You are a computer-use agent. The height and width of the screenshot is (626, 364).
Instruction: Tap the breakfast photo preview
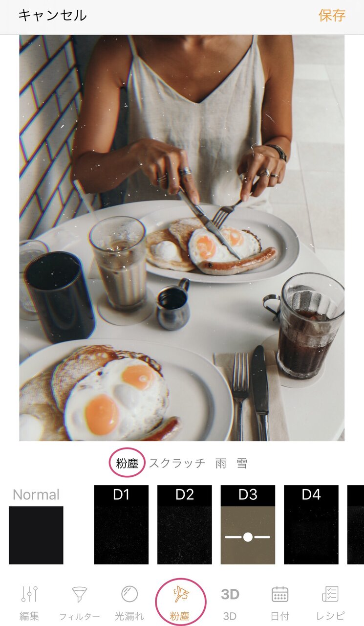[x=182, y=238]
